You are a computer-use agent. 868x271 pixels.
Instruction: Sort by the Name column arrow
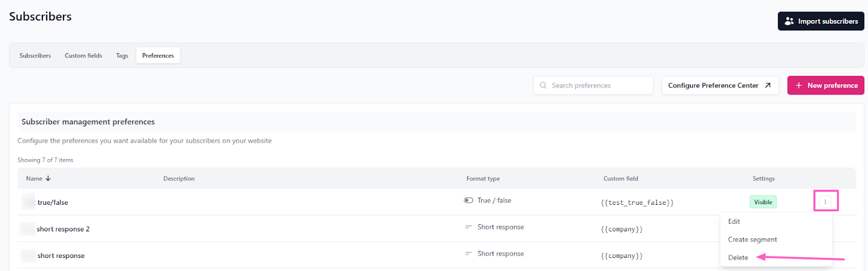click(x=48, y=178)
